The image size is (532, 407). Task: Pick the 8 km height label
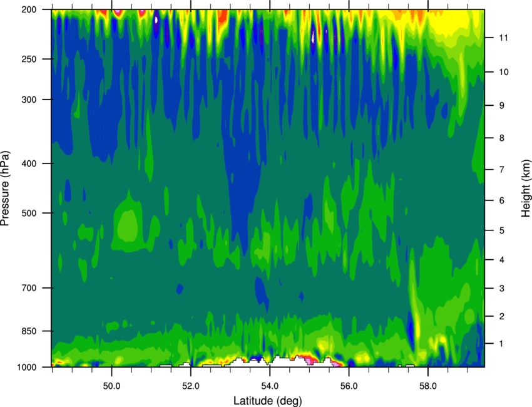[502, 138]
